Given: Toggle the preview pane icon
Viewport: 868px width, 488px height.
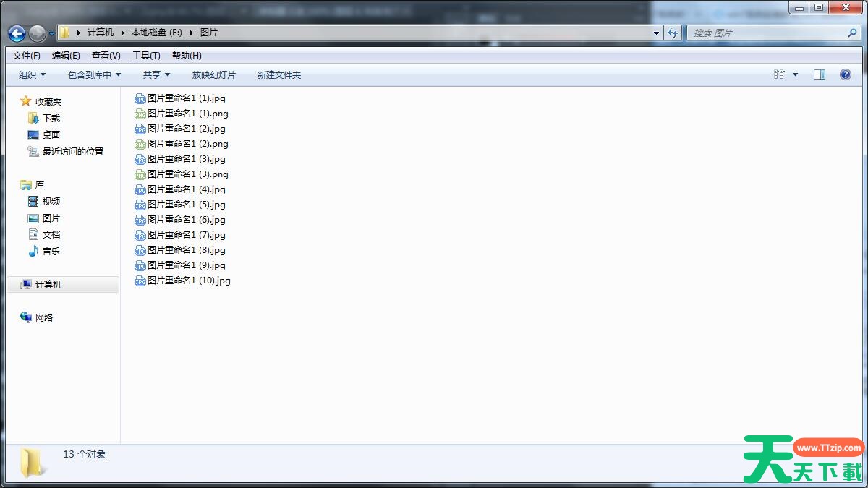Looking at the screenshot, I should [820, 74].
